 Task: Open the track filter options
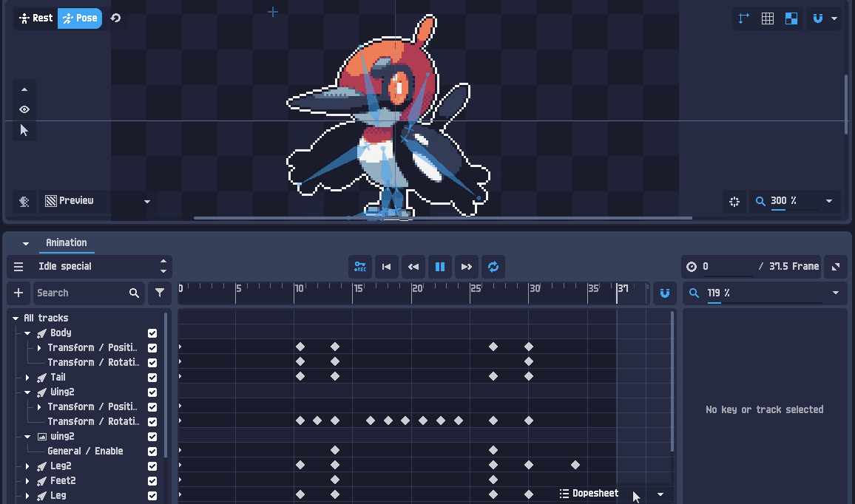pyautogui.click(x=160, y=293)
